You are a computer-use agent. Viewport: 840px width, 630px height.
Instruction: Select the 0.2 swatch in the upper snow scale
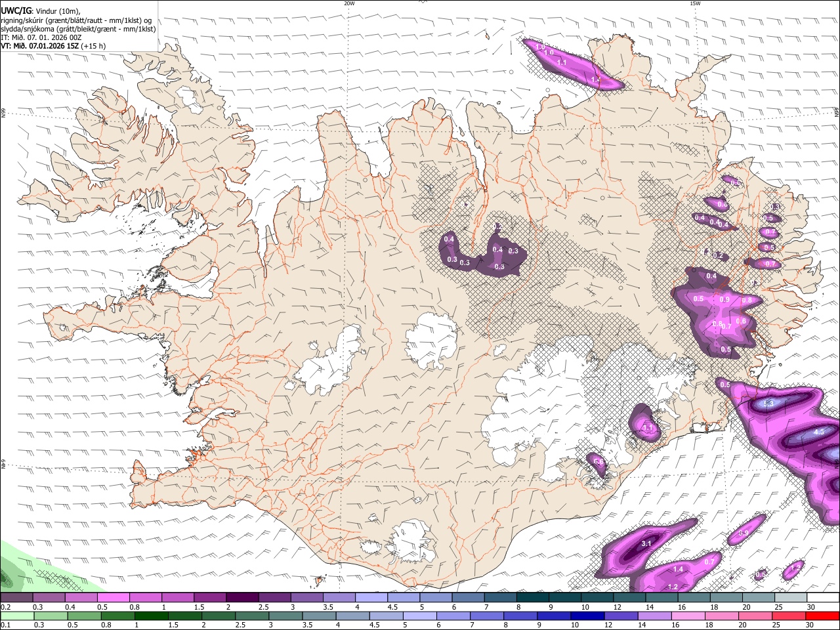pos(16,597)
